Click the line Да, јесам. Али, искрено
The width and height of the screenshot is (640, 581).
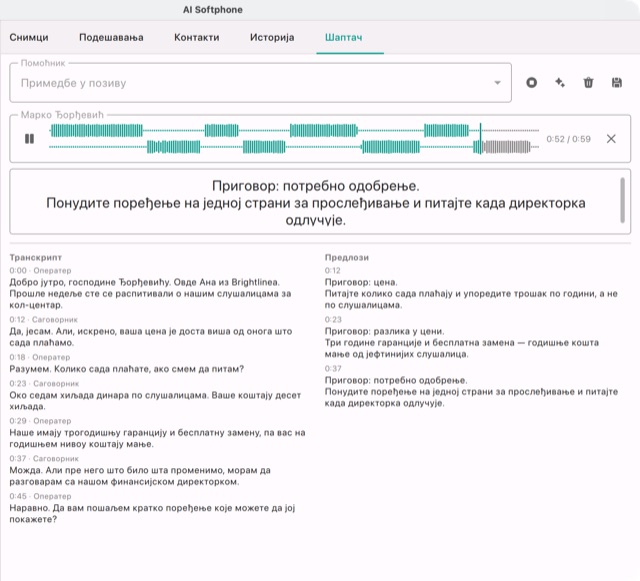[x=151, y=337]
